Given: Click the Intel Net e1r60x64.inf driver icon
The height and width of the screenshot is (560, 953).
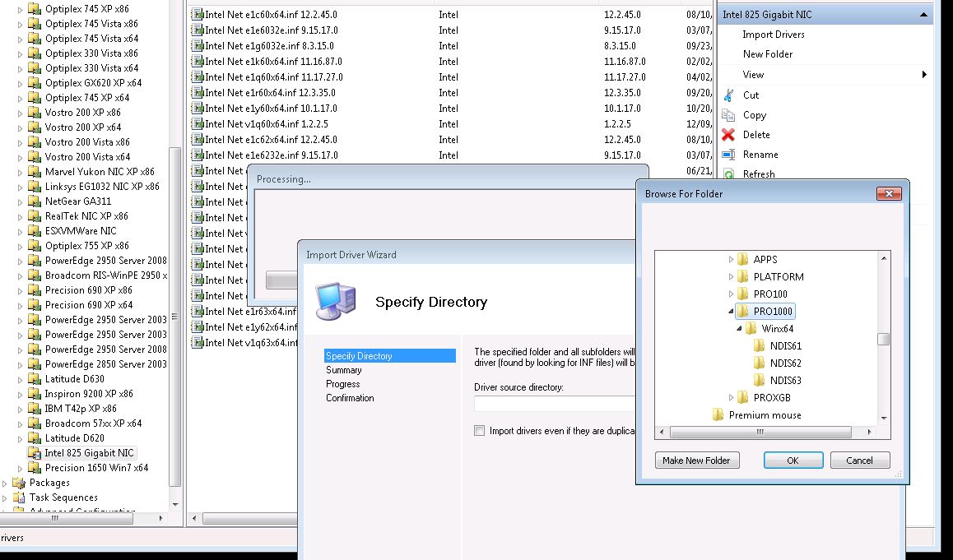Looking at the screenshot, I should (197, 92).
